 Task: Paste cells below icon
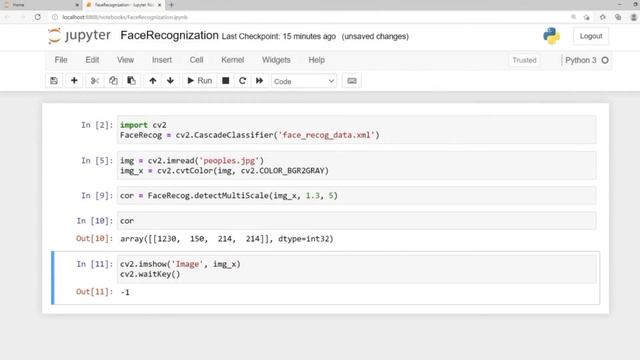coord(131,81)
